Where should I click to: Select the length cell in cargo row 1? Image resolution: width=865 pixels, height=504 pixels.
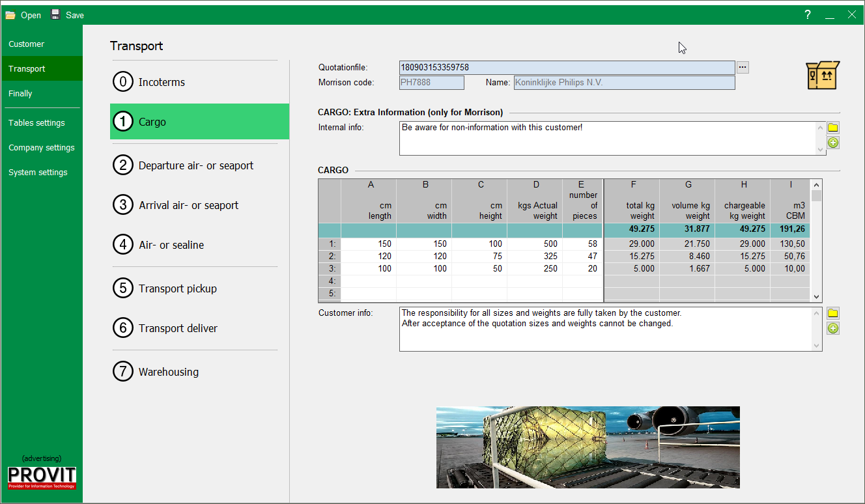(x=369, y=244)
